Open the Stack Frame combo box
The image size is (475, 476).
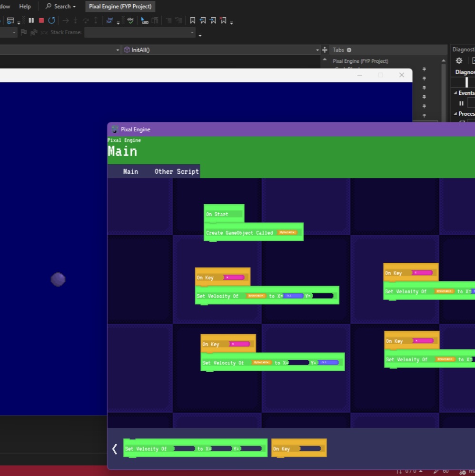pyautogui.click(x=140, y=32)
